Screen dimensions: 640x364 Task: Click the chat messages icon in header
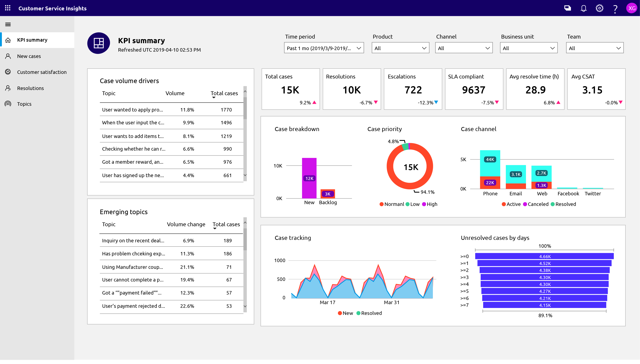567,8
